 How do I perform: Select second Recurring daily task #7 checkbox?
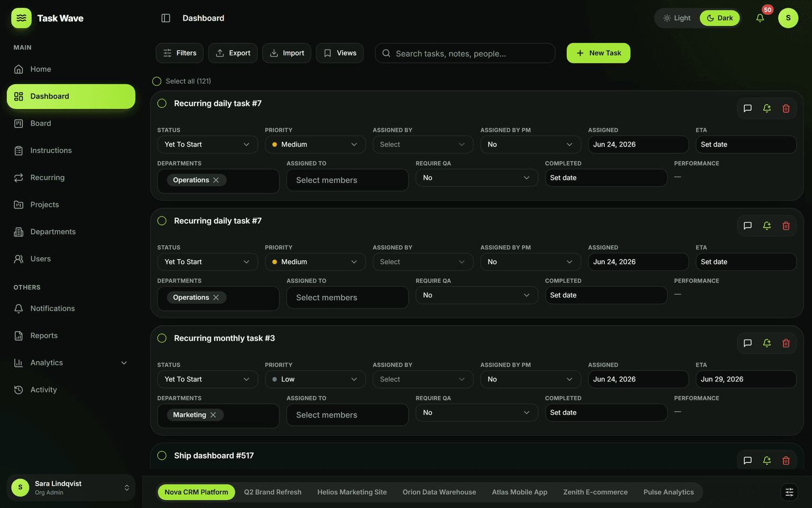point(162,221)
